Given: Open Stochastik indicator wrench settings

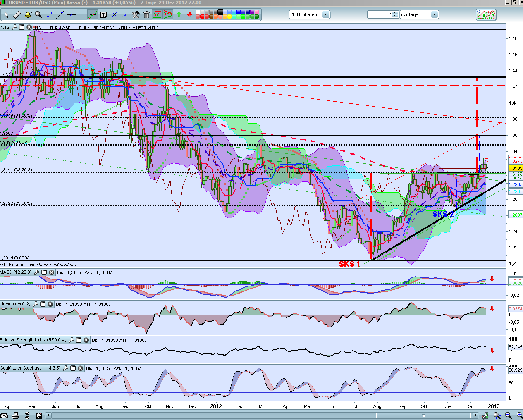Looking at the screenshot, I should click(66, 368).
